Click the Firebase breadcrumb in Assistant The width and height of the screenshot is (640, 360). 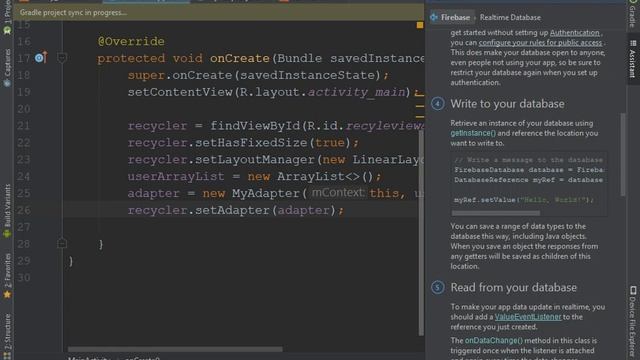455,18
